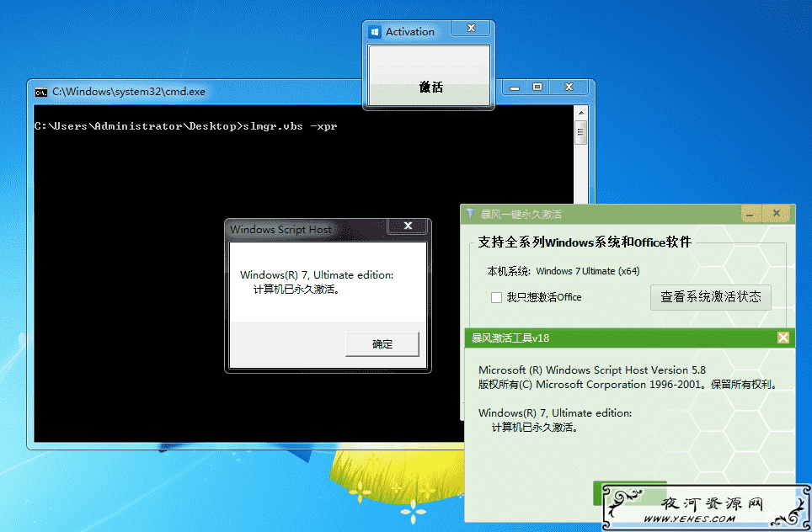The width and height of the screenshot is (812, 532).
Task: Minimize the 暴风一键永久激活 window
Action: pyautogui.click(x=750, y=213)
